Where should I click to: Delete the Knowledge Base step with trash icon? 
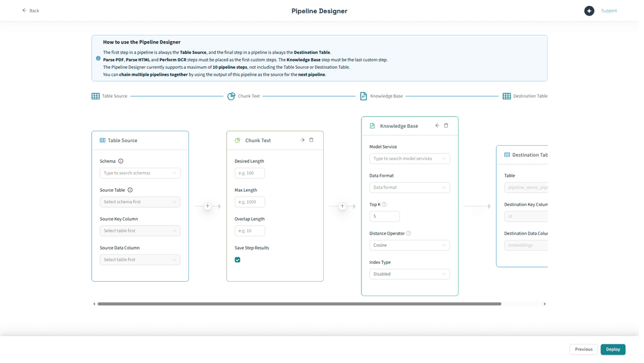tap(446, 126)
